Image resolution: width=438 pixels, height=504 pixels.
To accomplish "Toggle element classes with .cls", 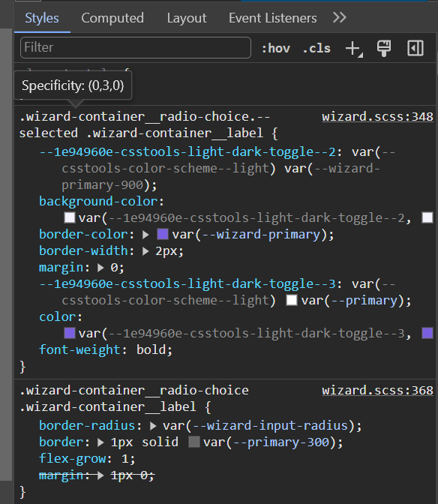I will pyautogui.click(x=316, y=49).
